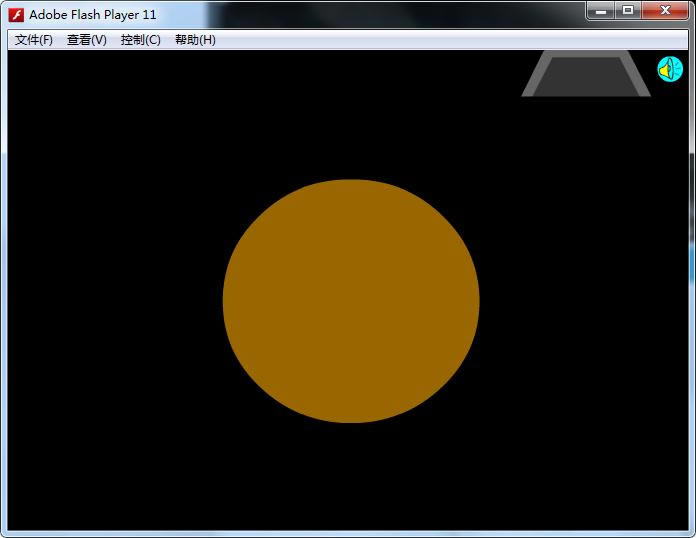Open the 查看(V) menu
Viewport: 696px width, 538px height.
point(87,40)
